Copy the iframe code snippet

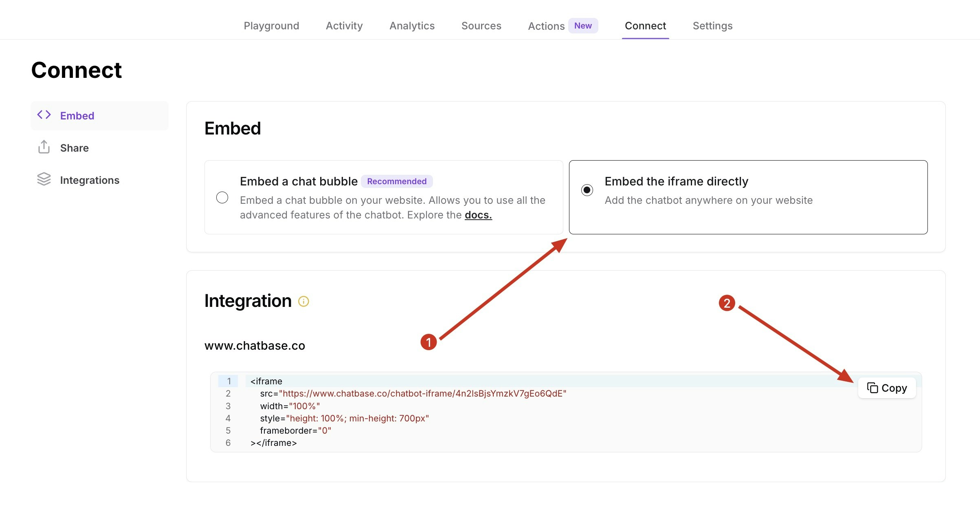[887, 388]
